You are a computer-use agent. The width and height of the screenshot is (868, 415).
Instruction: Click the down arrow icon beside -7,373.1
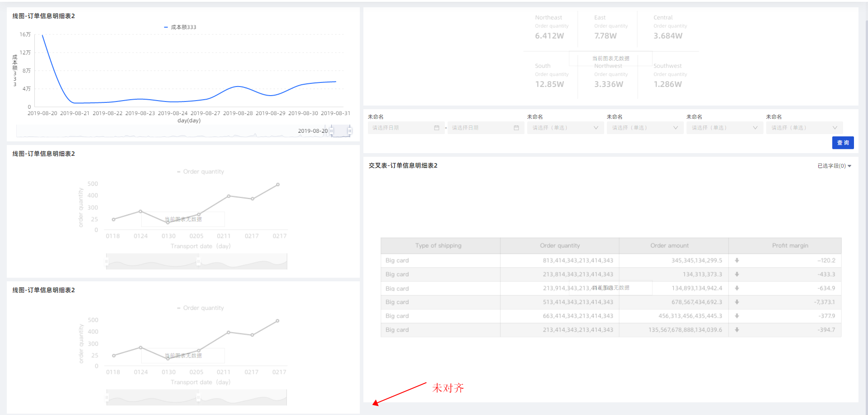pyautogui.click(x=737, y=302)
